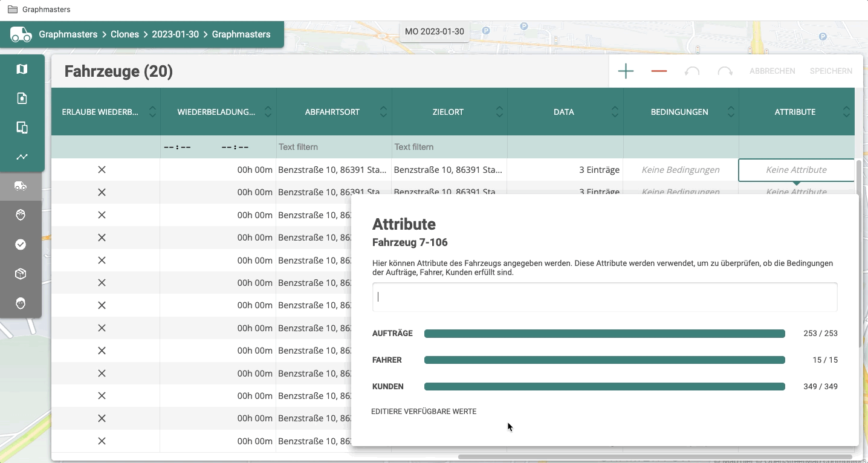Click ABBRECHEN button
Screen dimensions: 868x463
pyautogui.click(x=772, y=71)
